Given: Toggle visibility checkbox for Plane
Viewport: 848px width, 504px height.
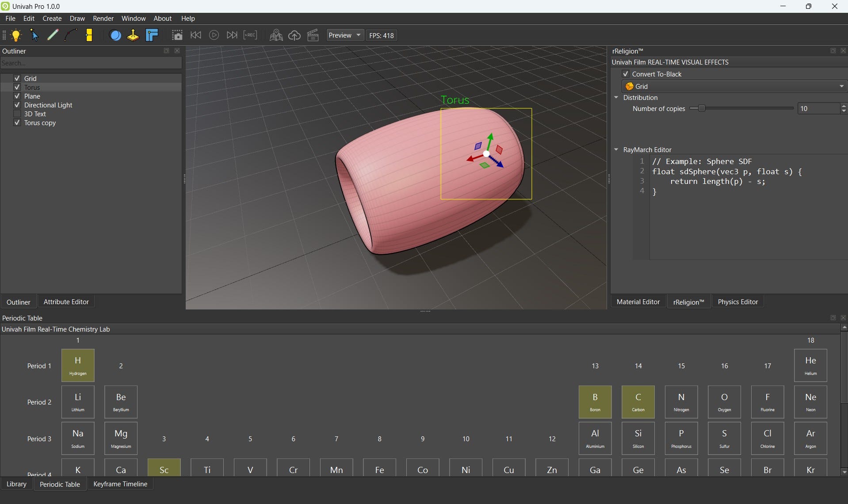Looking at the screenshot, I should 17,96.
